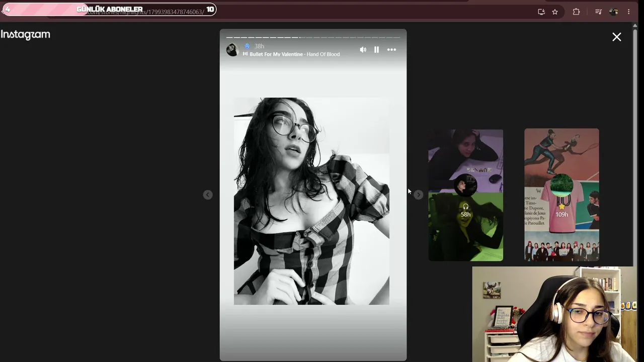644x362 pixels.
Task: Go to the previous story with the left arrow
Action: [208, 195]
